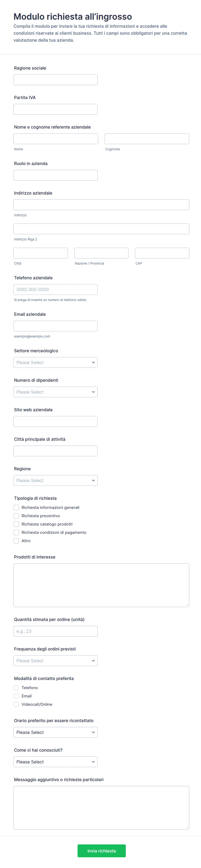This screenshot has height=868, width=201.
Task: Click the Prodotti di interesse textarea
Action: click(x=101, y=585)
